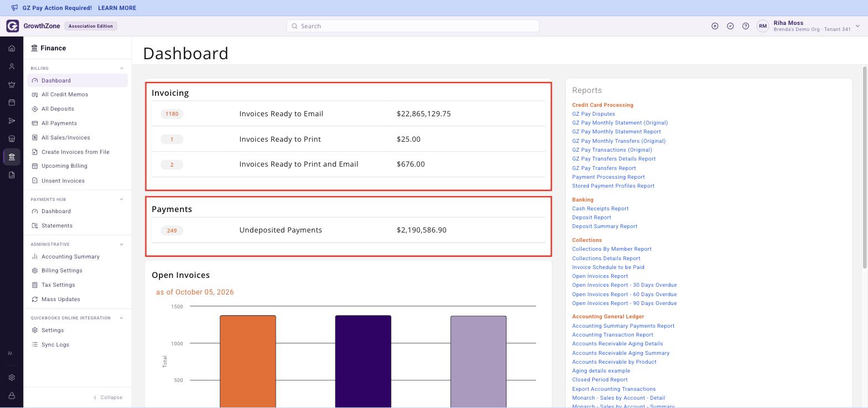Image resolution: width=868 pixels, height=408 pixels.
Task: Open the Collections By Member Report
Action: [x=612, y=249]
